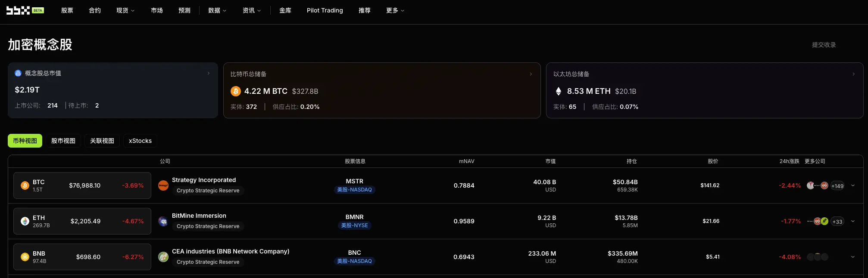Image resolution: width=868 pixels, height=278 pixels.
Task: Expand the Strategy Incorporated row chevron
Action: [853, 185]
